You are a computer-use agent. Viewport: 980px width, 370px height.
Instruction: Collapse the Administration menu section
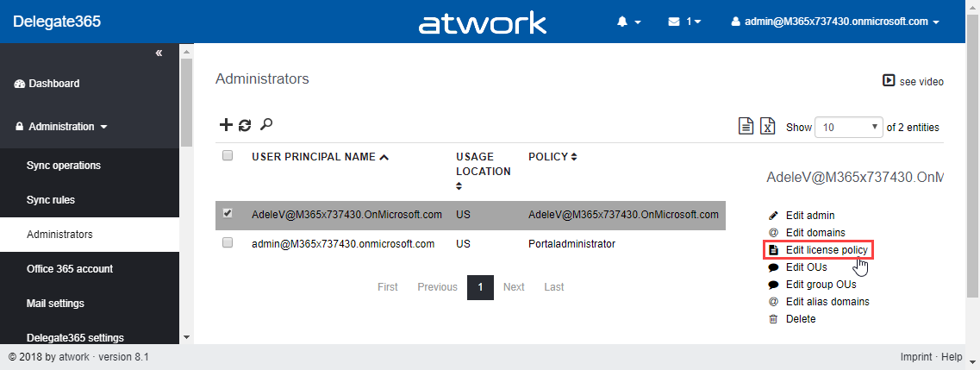click(61, 126)
